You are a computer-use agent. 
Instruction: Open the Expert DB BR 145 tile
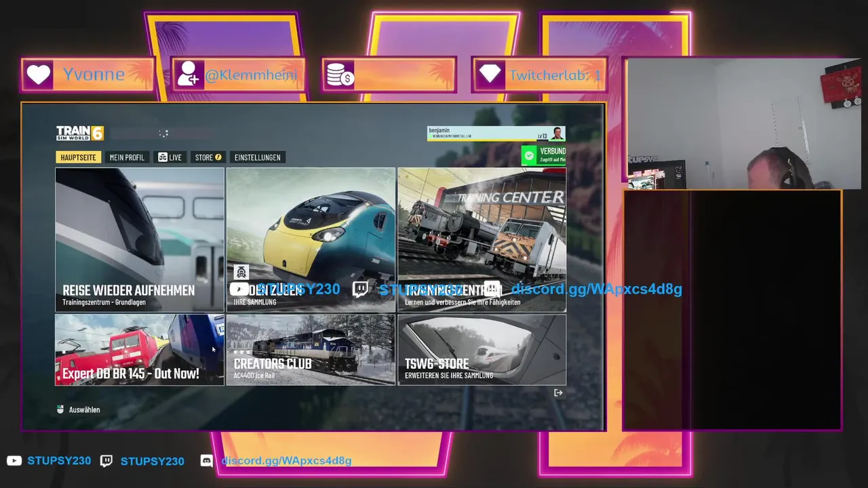point(140,350)
